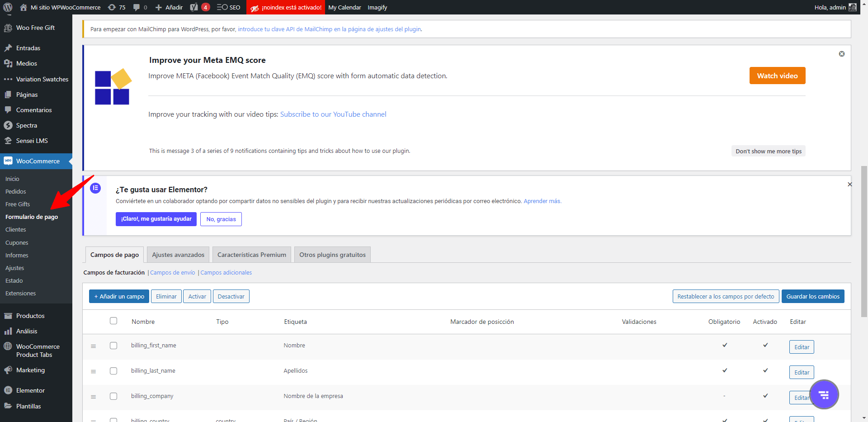This screenshot has width=868, height=422.
Task: Click Don't show me more tips
Action: tap(769, 151)
